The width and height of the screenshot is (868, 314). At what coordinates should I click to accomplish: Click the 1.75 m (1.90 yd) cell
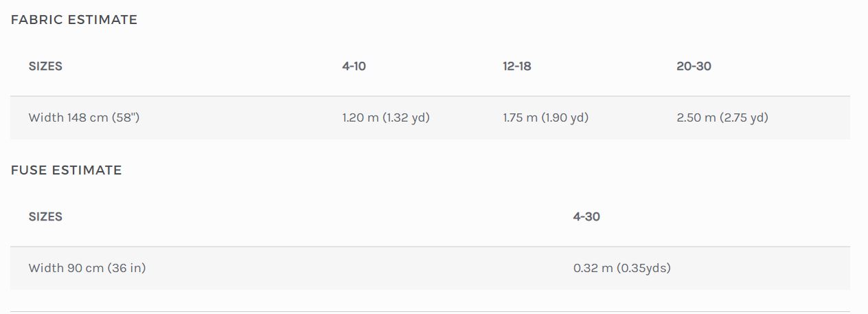pyautogui.click(x=546, y=117)
